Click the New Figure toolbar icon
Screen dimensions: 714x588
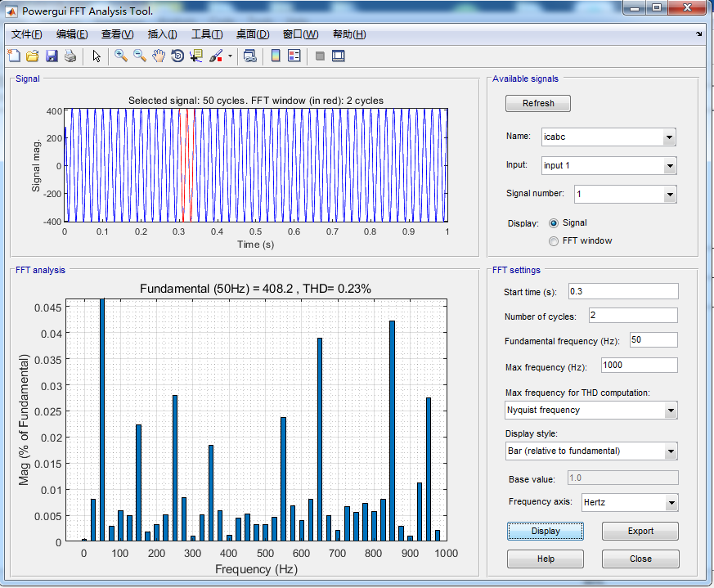[x=14, y=56]
